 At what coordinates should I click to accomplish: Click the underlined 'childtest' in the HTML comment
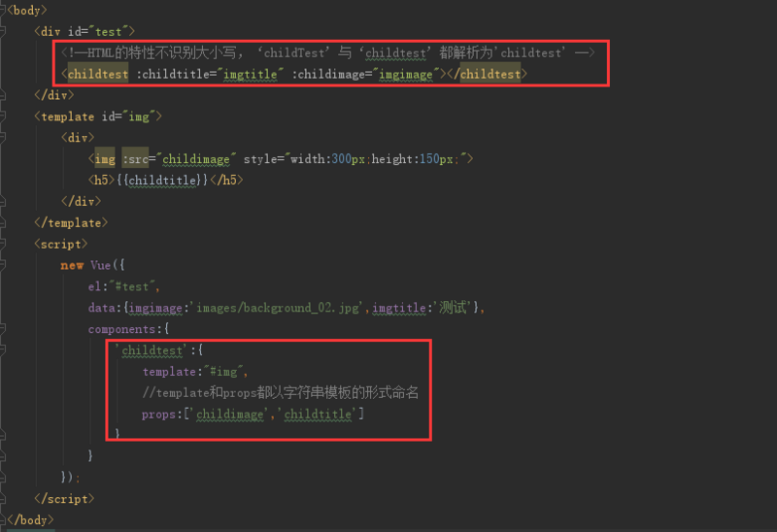[x=395, y=53]
